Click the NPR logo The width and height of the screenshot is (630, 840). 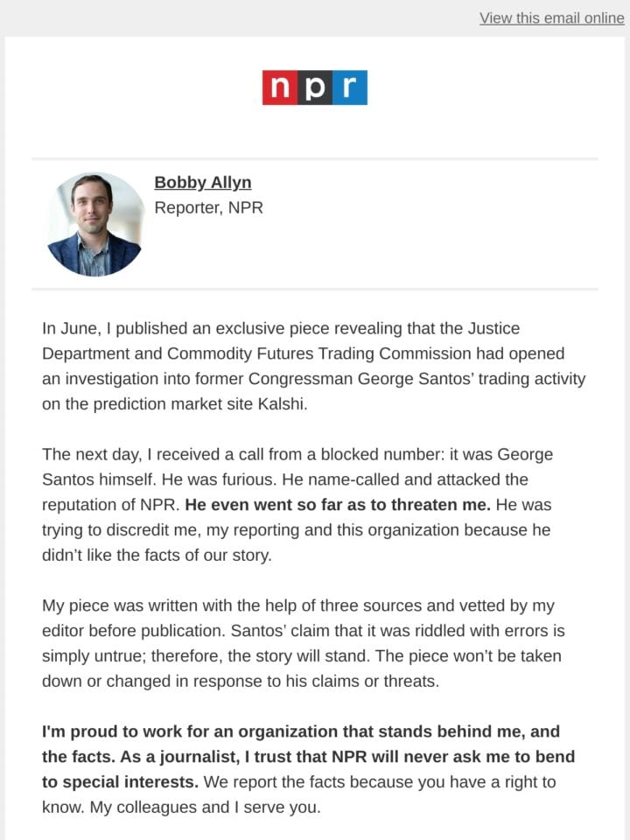pos(314,87)
